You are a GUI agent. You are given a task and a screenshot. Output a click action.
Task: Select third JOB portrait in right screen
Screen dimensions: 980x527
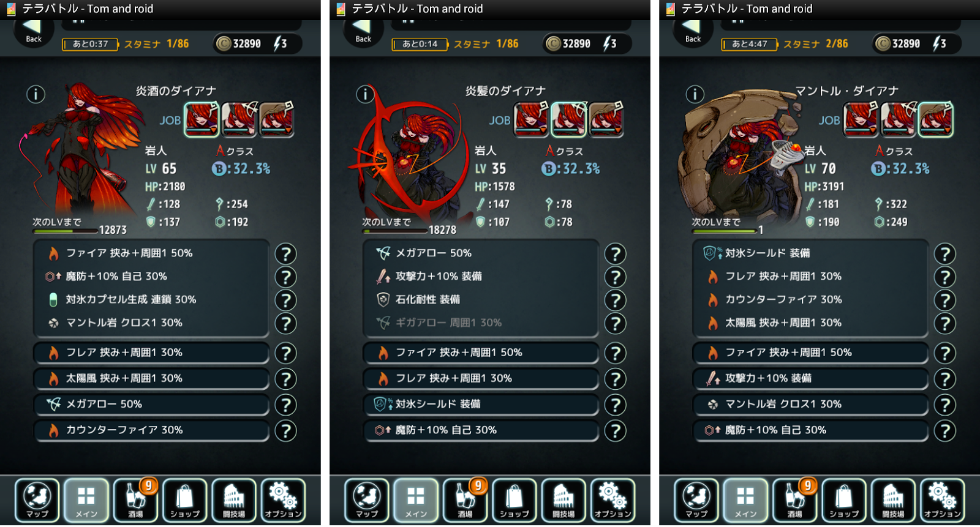[936, 119]
